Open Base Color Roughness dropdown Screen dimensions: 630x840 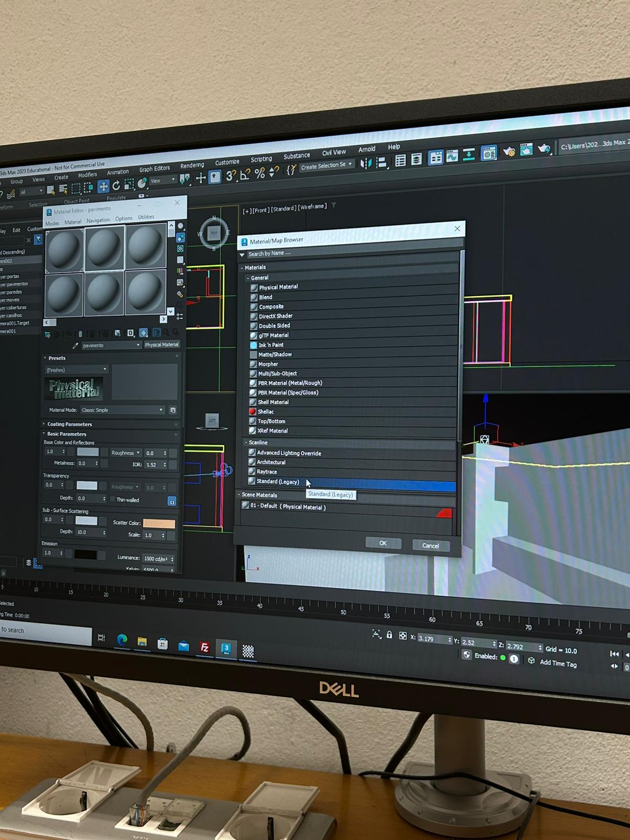127,453
